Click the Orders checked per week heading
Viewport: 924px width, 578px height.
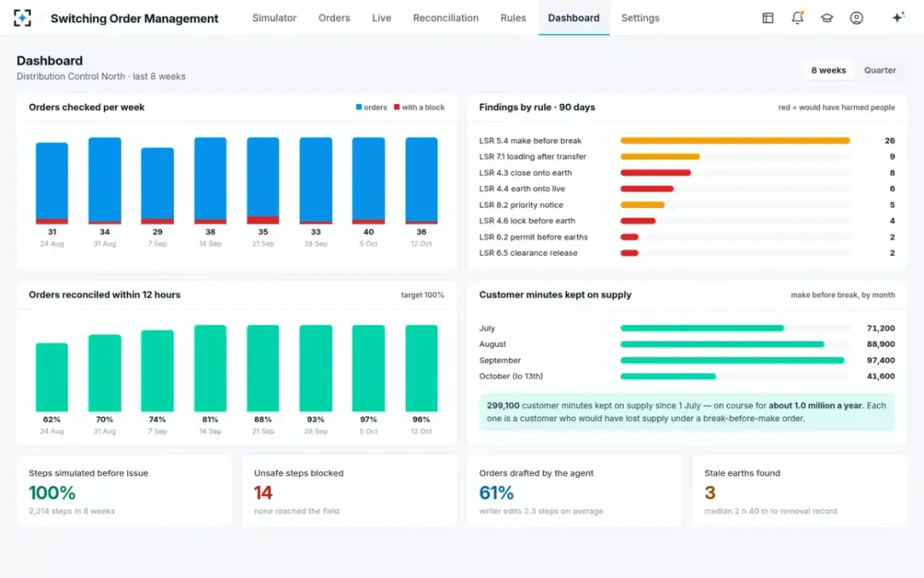click(87, 107)
